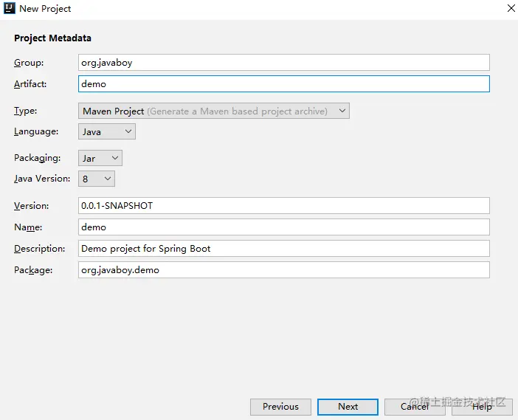
Task: Click the Java Version label
Action: (42, 179)
